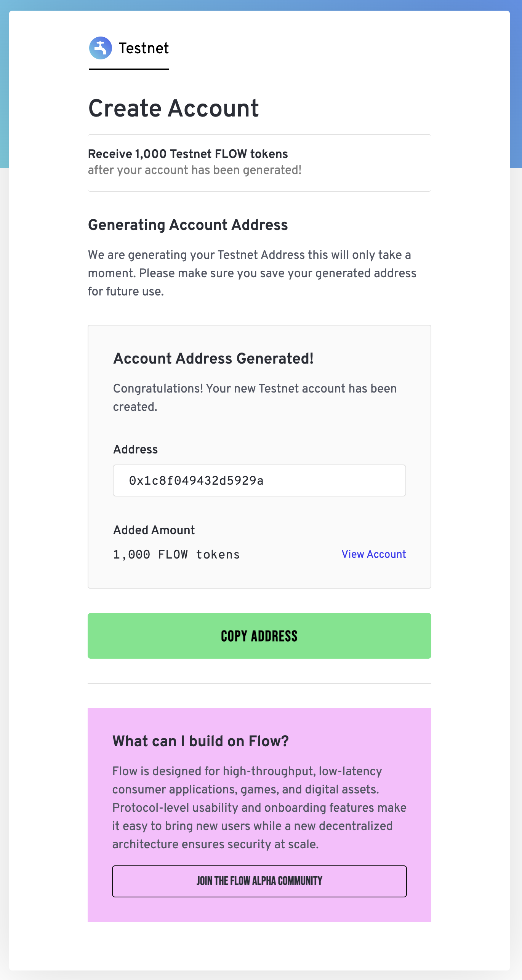The width and height of the screenshot is (522, 980).
Task: Click the Receive 1,000 Testnet FLOW tokens banner
Action: click(188, 154)
